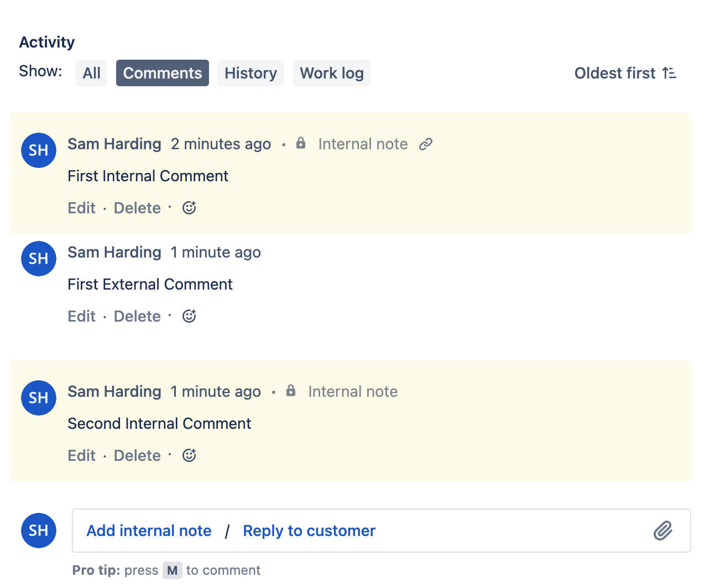This screenshot has width=710, height=588.
Task: Open the Work log filter
Action: tap(332, 73)
